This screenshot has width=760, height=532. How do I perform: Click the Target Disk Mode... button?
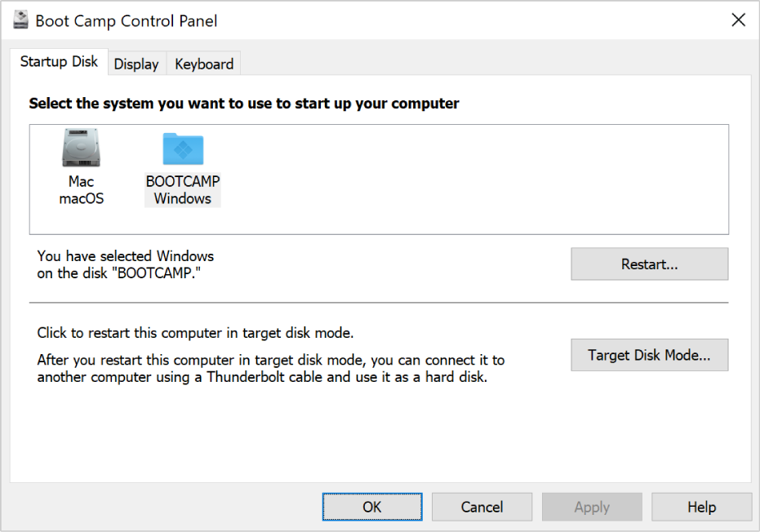point(649,355)
